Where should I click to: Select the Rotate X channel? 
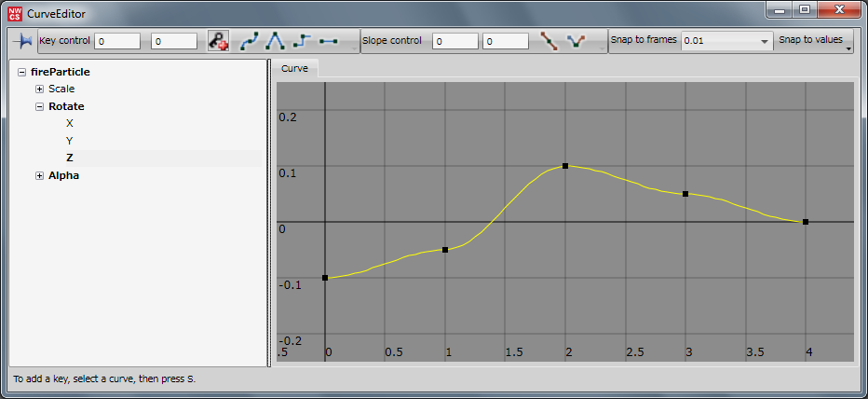click(x=70, y=124)
